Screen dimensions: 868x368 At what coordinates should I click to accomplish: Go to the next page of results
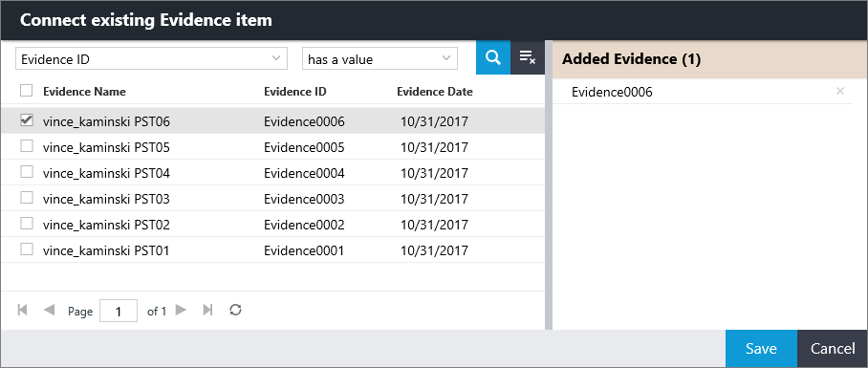(x=181, y=310)
